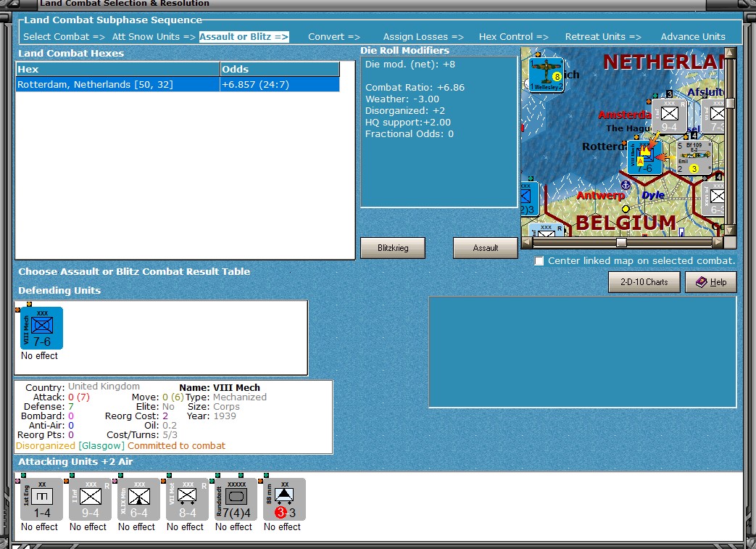Select the 1st Eng engineer attacking unit
Image resolution: width=756 pixels, height=549 pixels.
[x=41, y=499]
